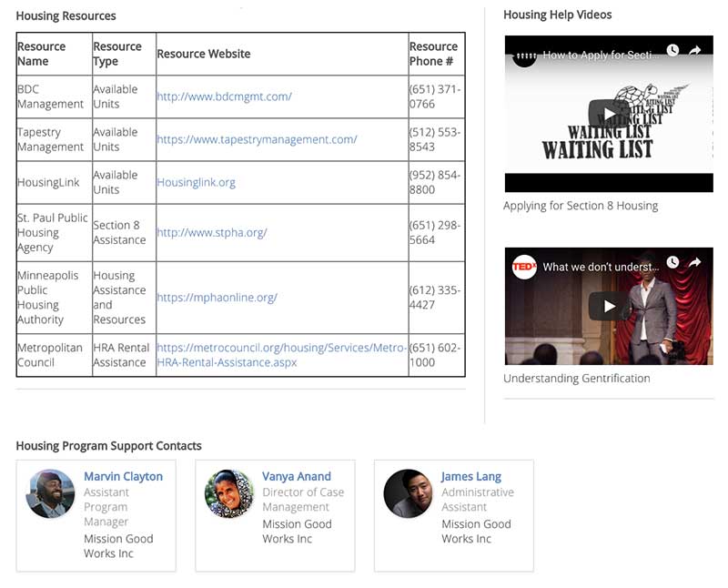Screen dimensions: 728x588
Task: Click Marvin Clayton's profile photo
Action: click(50, 493)
